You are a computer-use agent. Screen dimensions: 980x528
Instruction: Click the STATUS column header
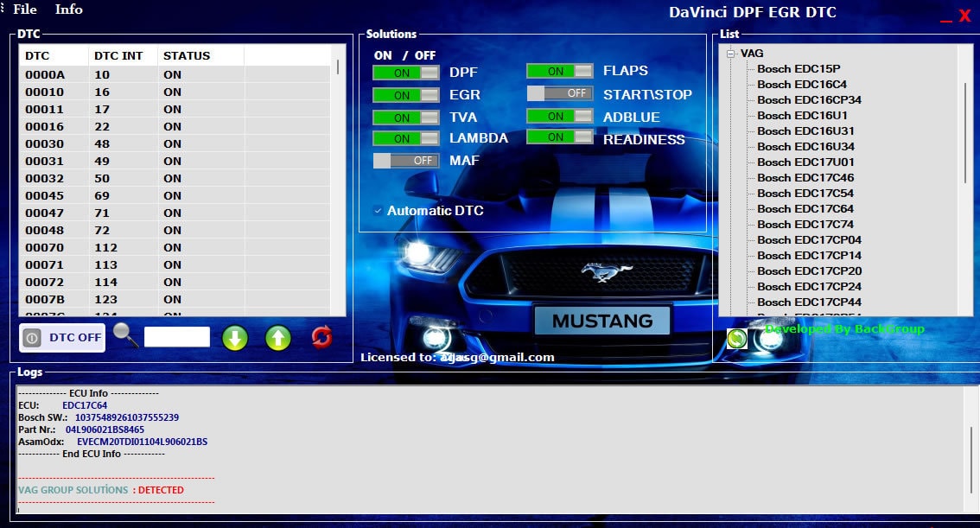tap(187, 56)
